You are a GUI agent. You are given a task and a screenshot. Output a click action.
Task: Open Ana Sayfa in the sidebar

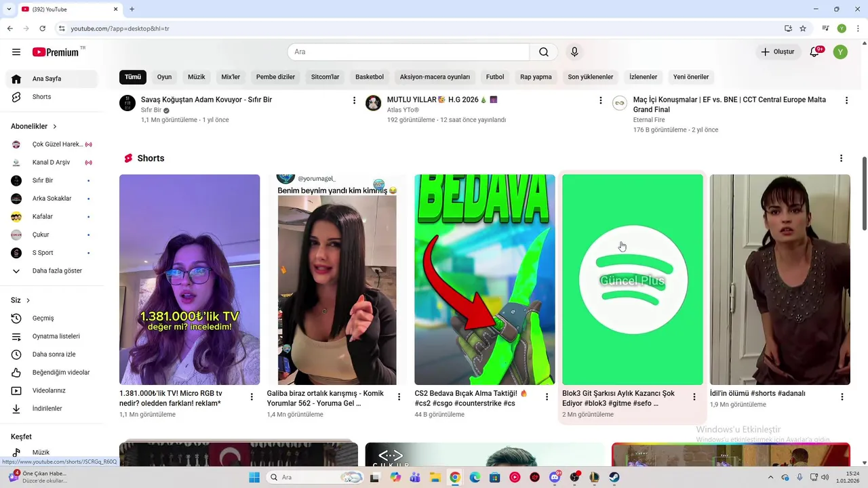coord(52,79)
